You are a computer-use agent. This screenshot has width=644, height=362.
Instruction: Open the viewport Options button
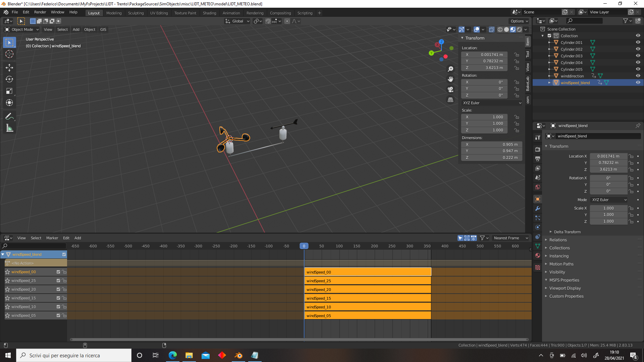[x=519, y=21]
